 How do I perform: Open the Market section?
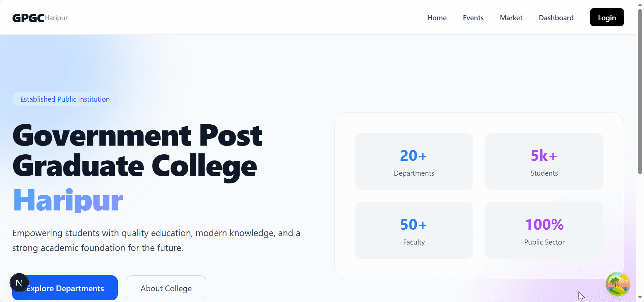511,18
